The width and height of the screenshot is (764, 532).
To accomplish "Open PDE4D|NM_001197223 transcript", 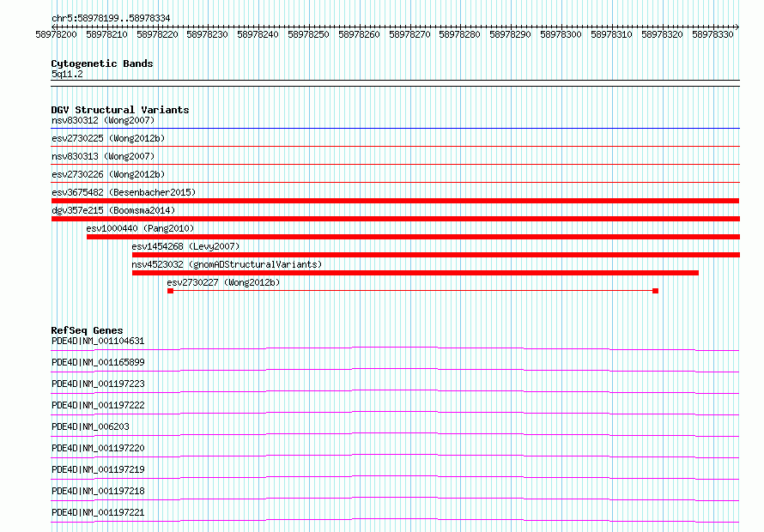I will click(98, 384).
